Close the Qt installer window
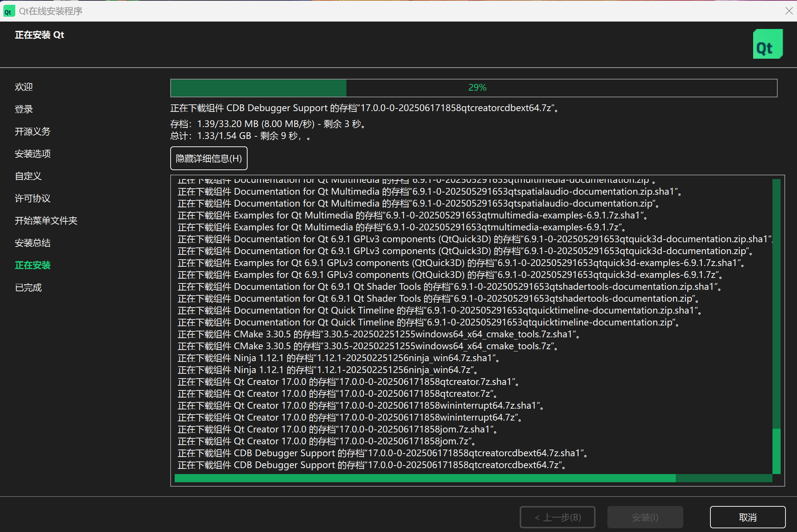The height and width of the screenshot is (532, 797). pyautogui.click(x=789, y=11)
